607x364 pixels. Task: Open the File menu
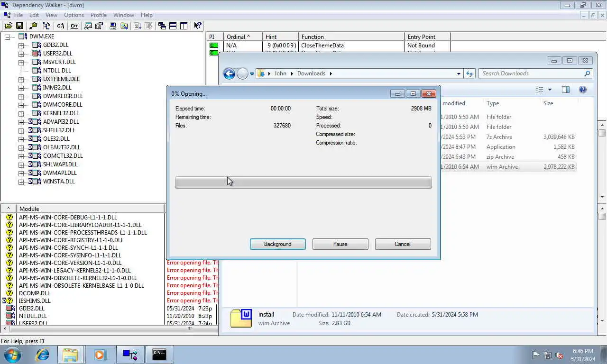click(18, 15)
